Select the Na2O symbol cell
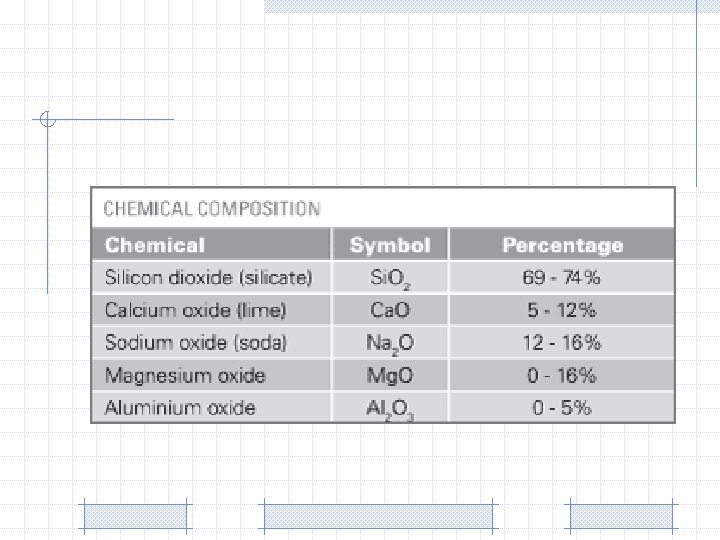The height and width of the screenshot is (540, 720). (389, 343)
